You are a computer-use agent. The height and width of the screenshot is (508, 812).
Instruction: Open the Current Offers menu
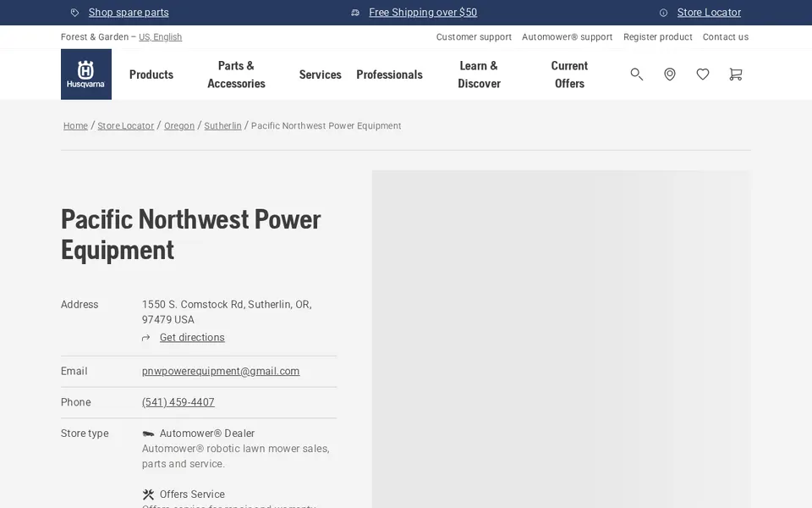tap(569, 75)
